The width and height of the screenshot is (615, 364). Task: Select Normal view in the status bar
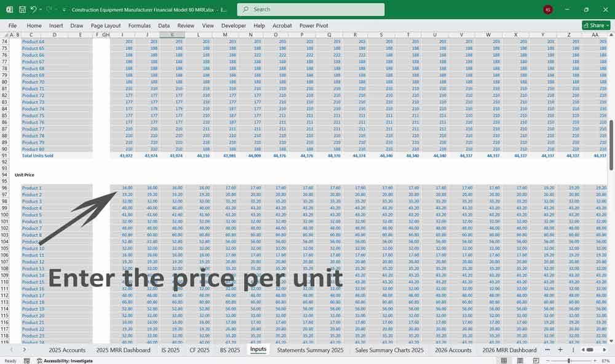pos(505,360)
